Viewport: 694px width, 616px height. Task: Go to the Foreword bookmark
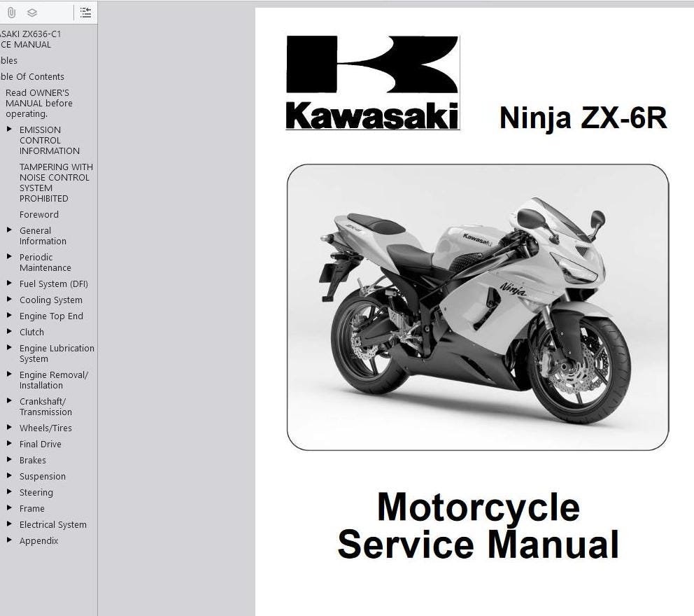coord(39,214)
